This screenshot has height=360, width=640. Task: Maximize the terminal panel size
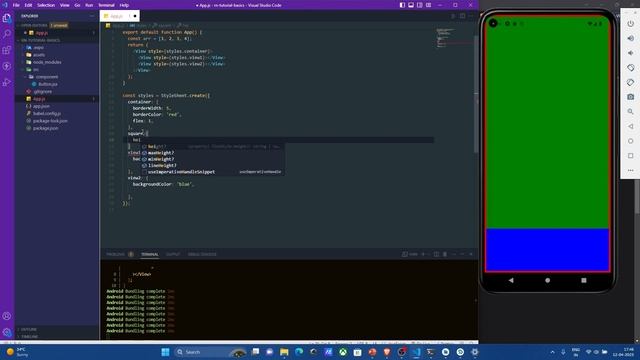coord(462,254)
